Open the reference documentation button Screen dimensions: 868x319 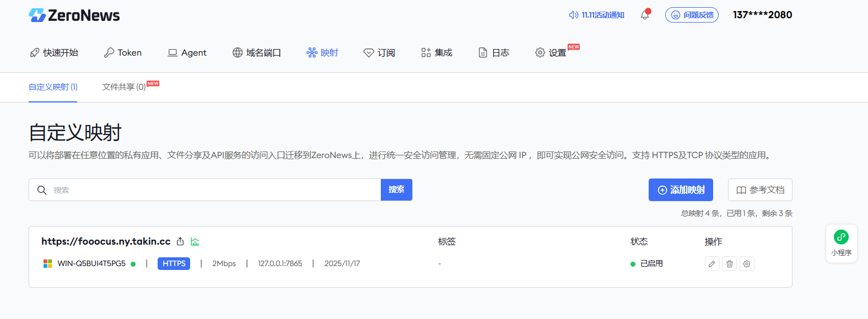(760, 190)
